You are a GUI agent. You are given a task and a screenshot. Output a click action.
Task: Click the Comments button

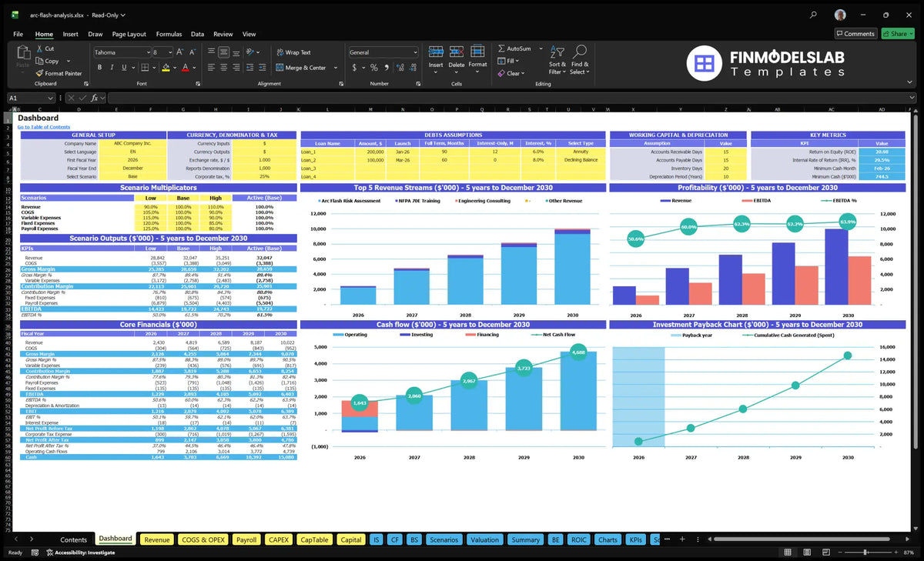point(855,34)
